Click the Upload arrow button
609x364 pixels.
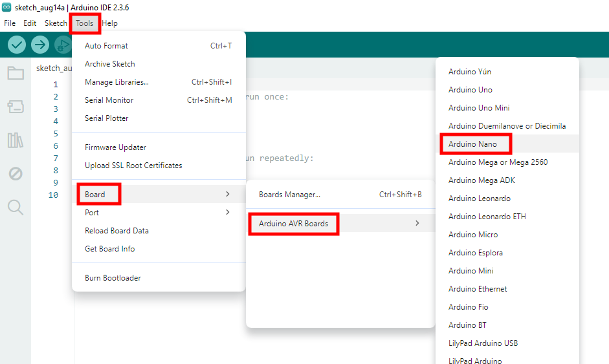coord(40,45)
